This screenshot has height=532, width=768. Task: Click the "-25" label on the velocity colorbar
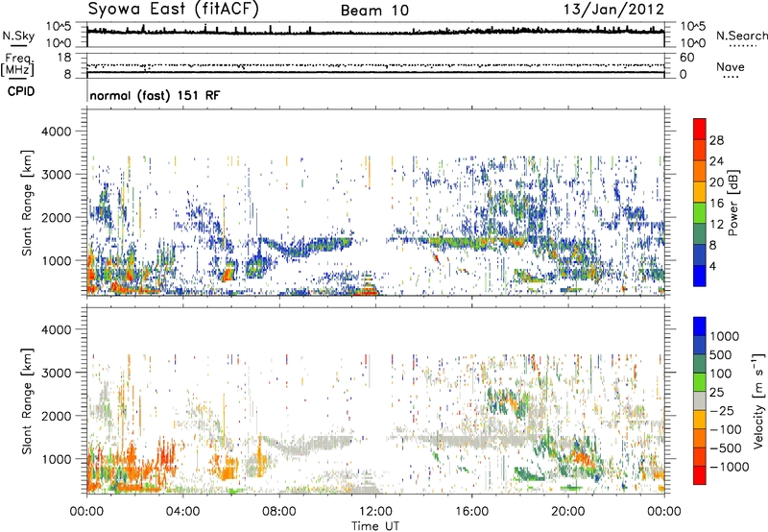point(723,411)
